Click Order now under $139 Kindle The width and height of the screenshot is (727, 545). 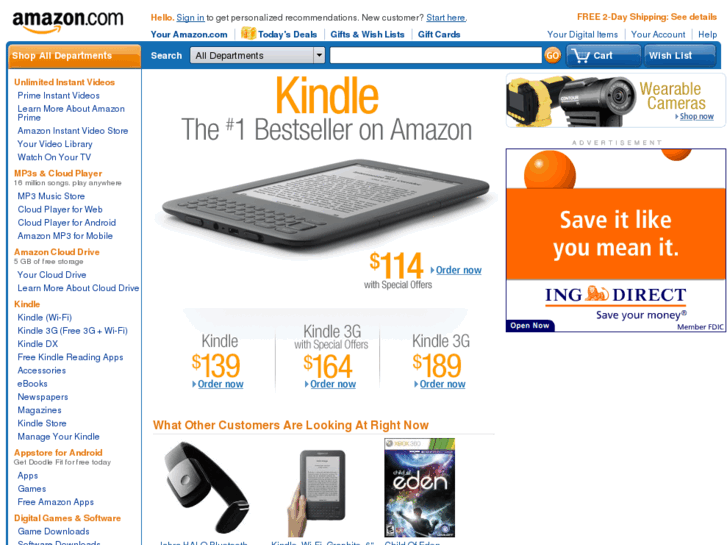pyautogui.click(x=221, y=384)
